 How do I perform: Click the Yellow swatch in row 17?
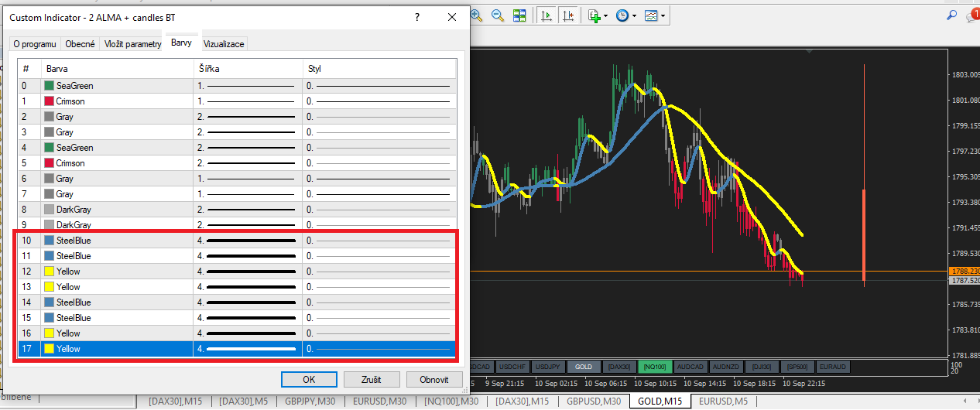click(50, 349)
